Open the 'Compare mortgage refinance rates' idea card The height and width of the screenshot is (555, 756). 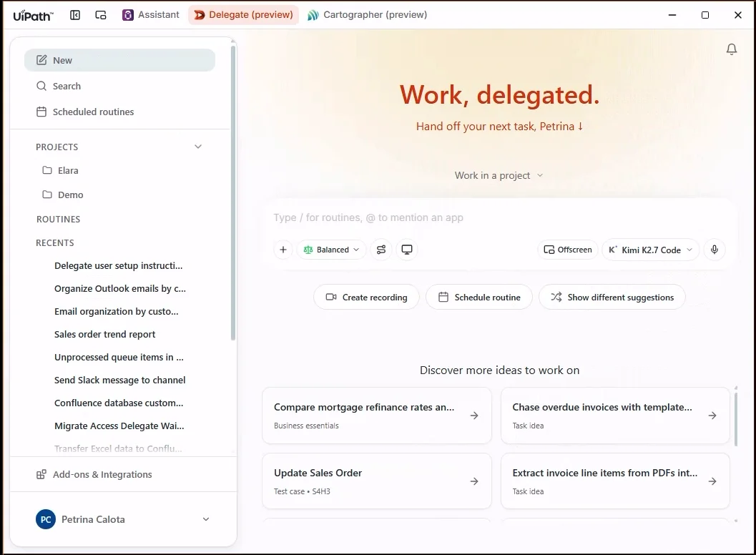pos(377,416)
